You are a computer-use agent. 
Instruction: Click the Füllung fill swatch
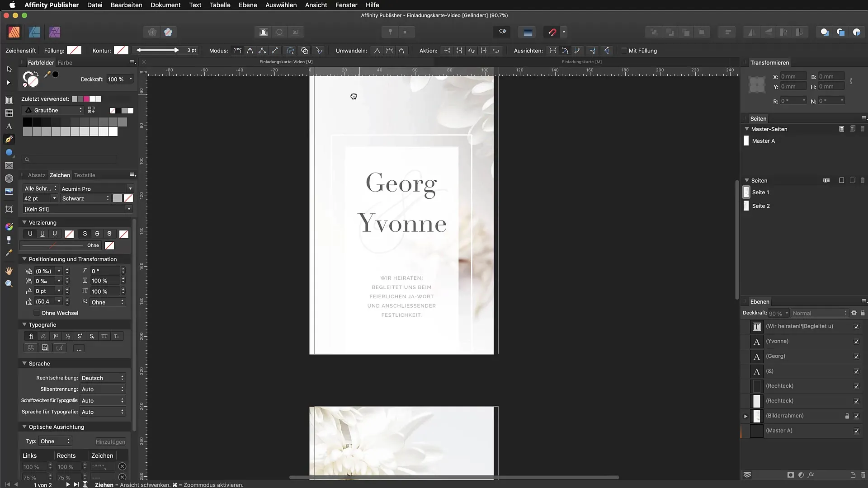pyautogui.click(x=75, y=50)
